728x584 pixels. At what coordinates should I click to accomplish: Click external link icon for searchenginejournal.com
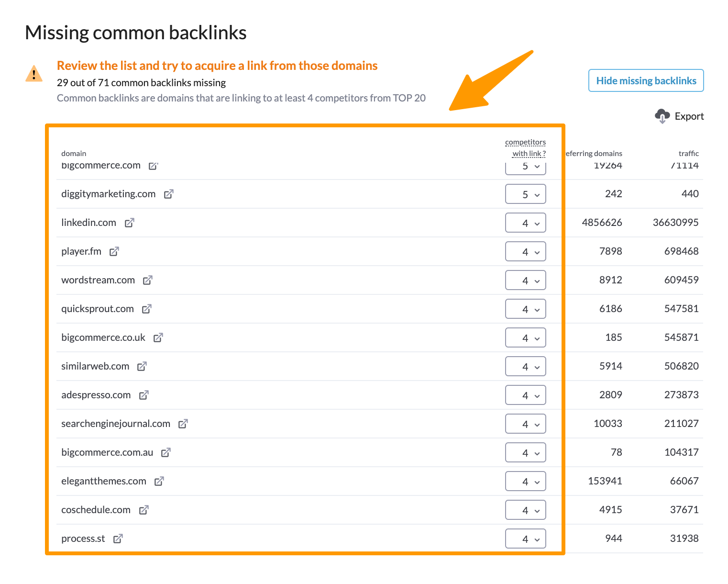[183, 424]
